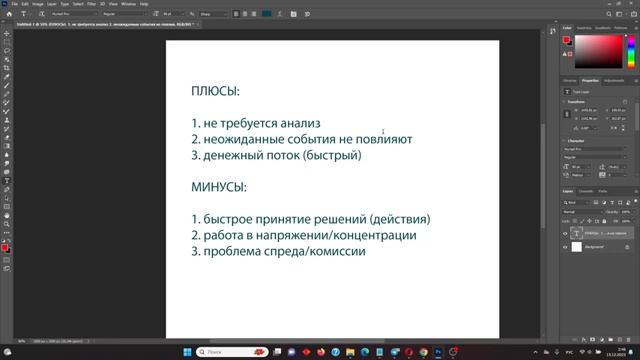The height and width of the screenshot is (360, 640).
Task: Left align text in options bar
Action: tap(236, 14)
